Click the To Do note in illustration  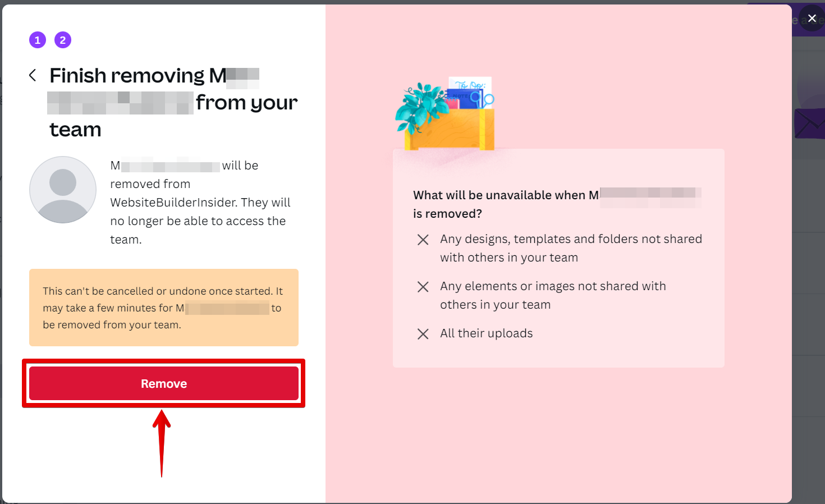click(x=470, y=85)
